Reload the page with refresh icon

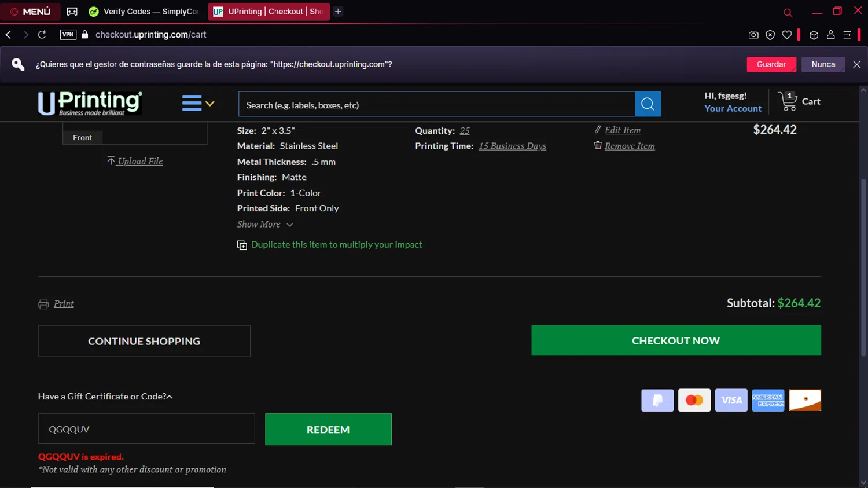pos(42,35)
